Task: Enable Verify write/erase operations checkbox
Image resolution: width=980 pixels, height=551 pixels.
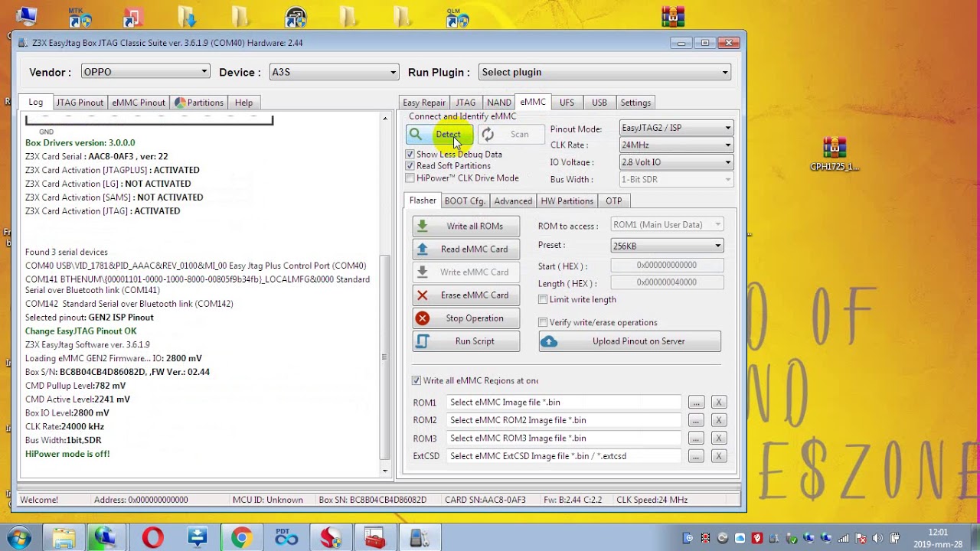Action: 543,322
